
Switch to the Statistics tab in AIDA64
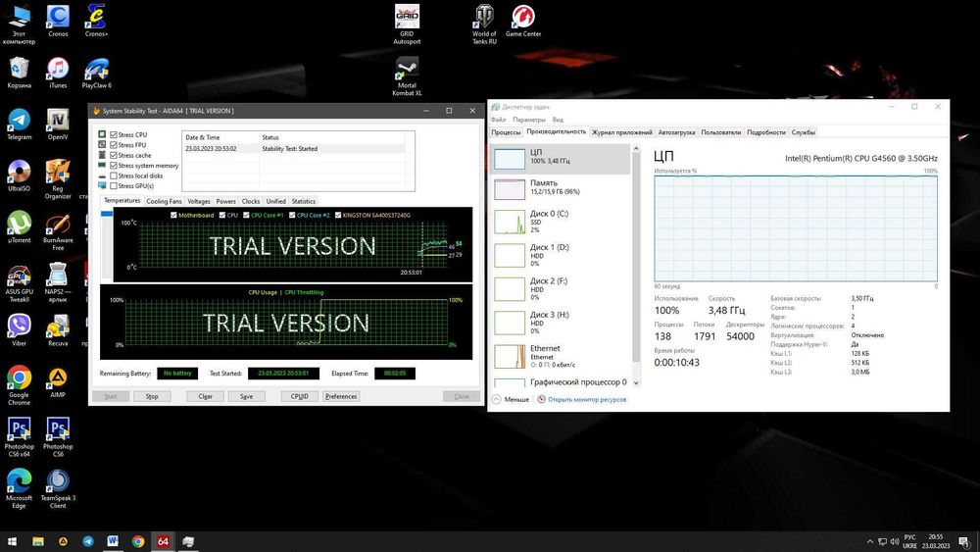click(x=303, y=201)
